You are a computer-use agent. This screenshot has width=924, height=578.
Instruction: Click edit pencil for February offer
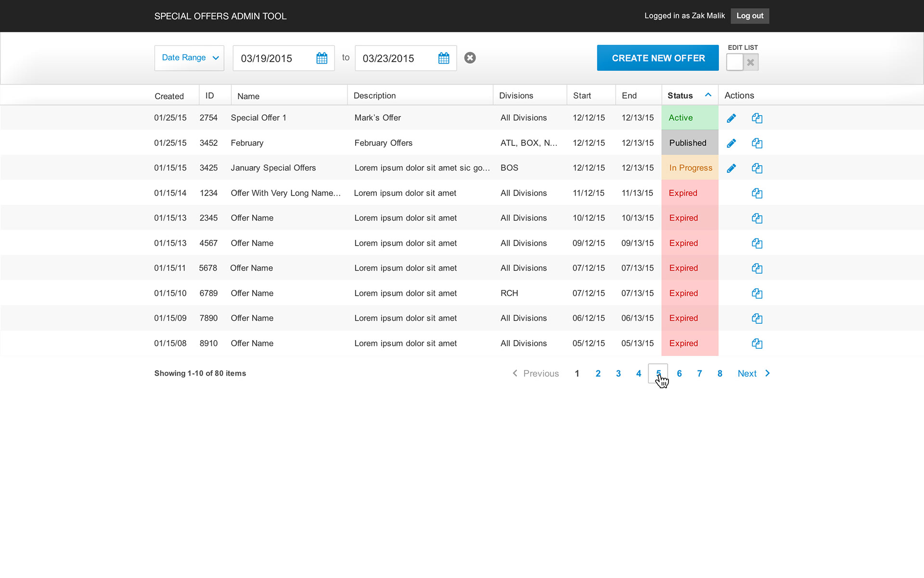pos(731,143)
